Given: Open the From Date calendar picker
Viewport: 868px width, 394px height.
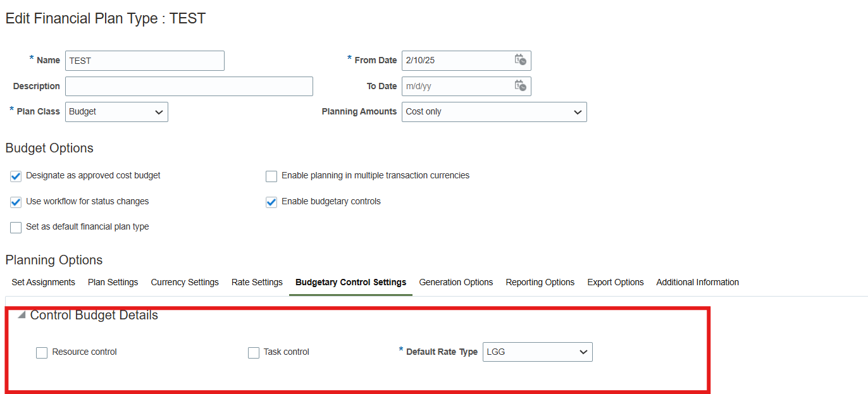Looking at the screenshot, I should coord(521,60).
